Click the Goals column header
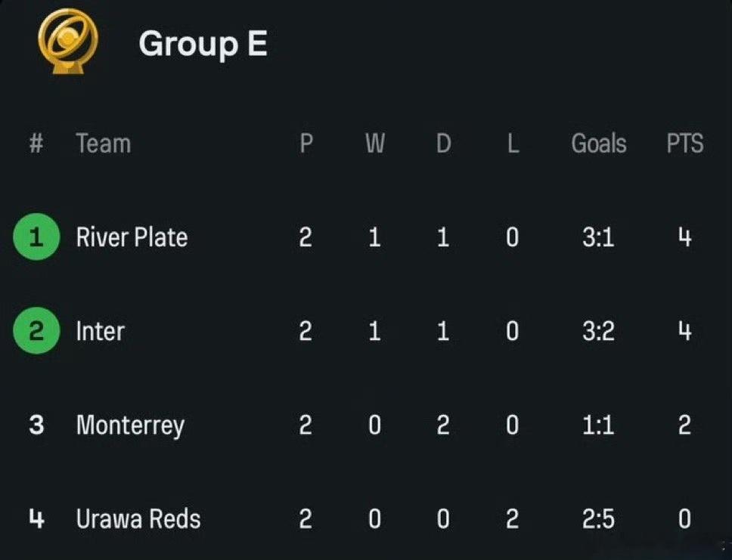 click(598, 144)
